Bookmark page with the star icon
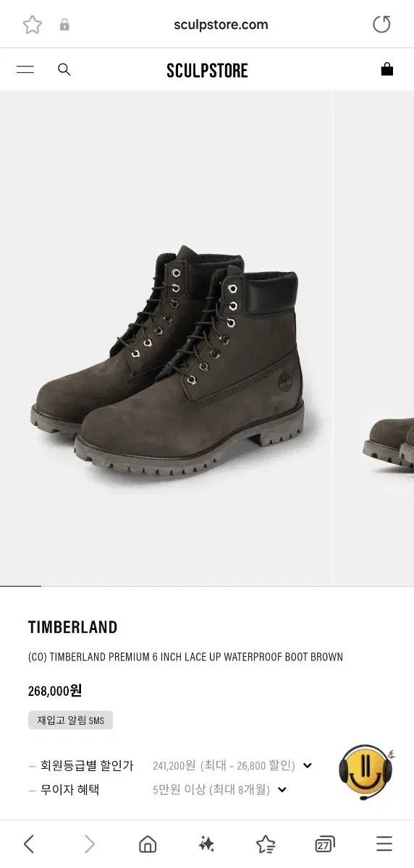The width and height of the screenshot is (414, 868). (x=33, y=25)
